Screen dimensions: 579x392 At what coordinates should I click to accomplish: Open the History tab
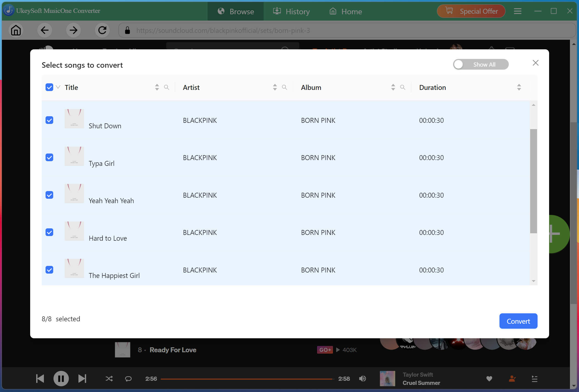pos(291,11)
